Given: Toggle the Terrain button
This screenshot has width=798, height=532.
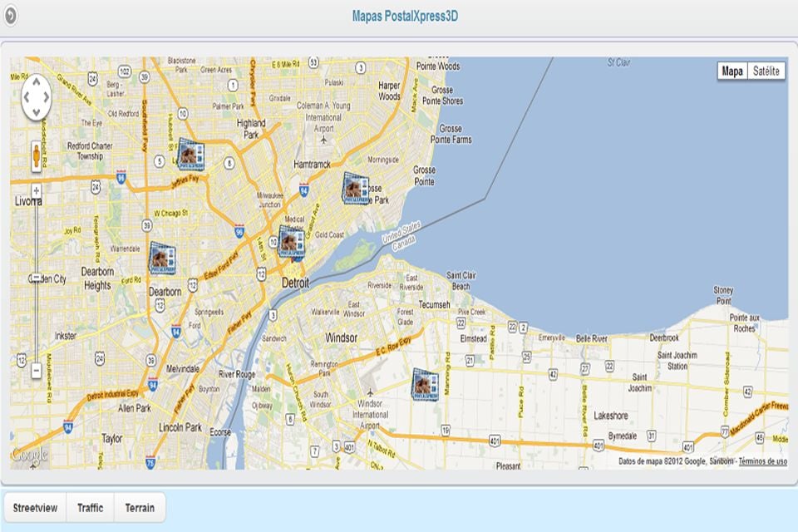Looking at the screenshot, I should (x=140, y=508).
